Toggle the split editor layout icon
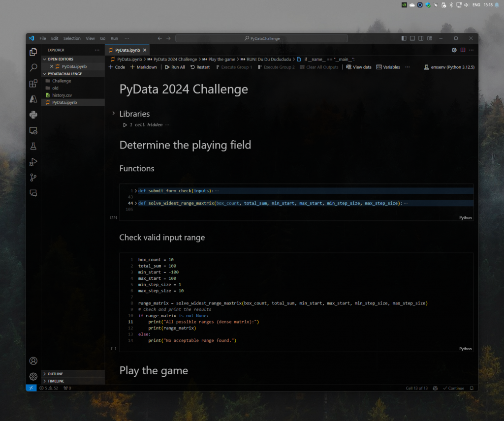The width and height of the screenshot is (504, 421). coord(463,50)
